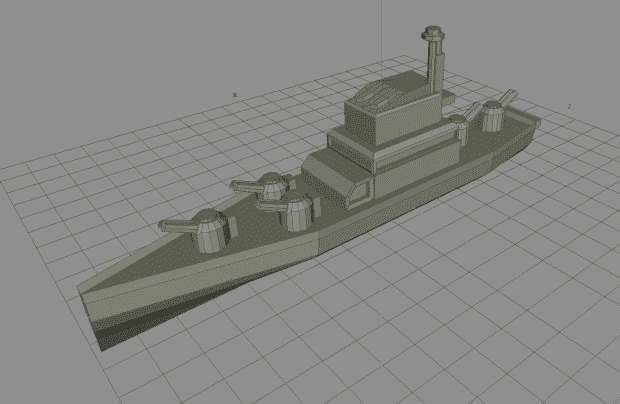
Task: Select the radar mast top on the tower
Action: click(433, 33)
